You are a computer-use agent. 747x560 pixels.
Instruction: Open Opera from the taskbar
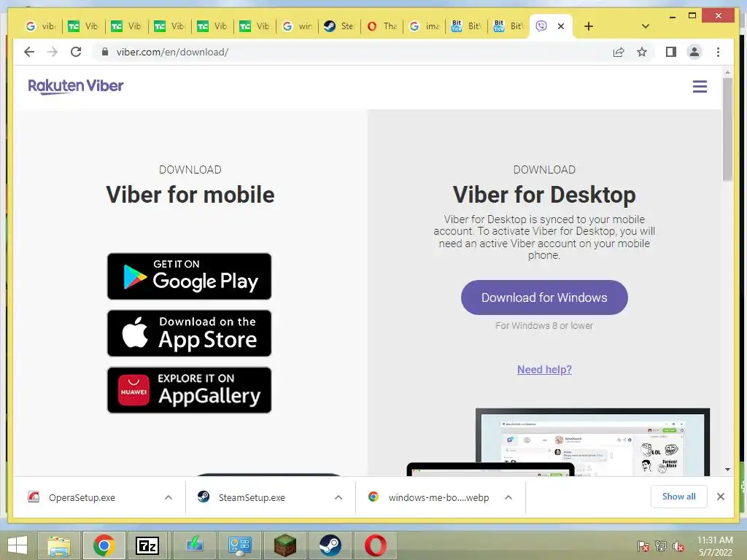376,545
